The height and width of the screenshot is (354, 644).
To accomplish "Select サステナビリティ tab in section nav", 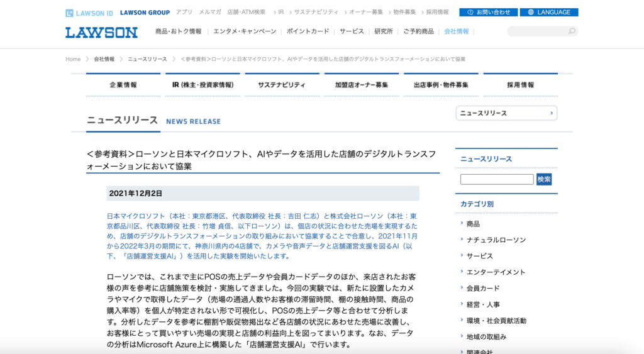I will pyautogui.click(x=282, y=85).
